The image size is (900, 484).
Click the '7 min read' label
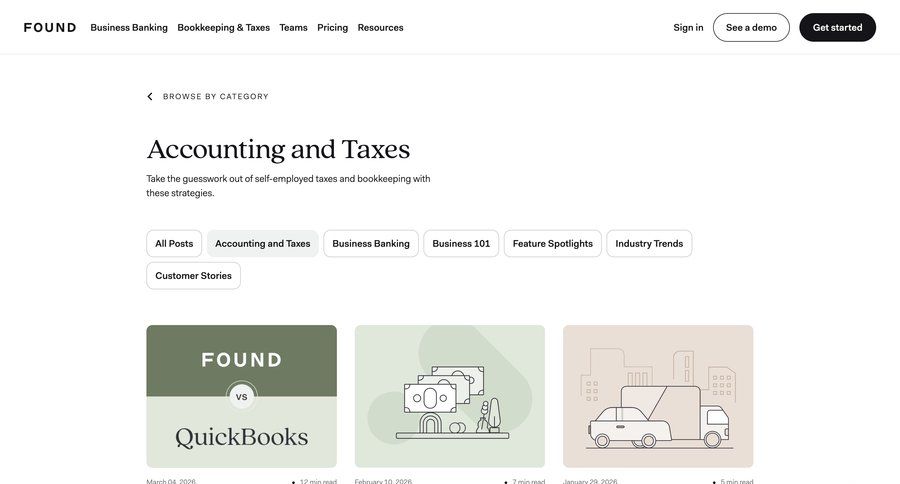[528, 481]
